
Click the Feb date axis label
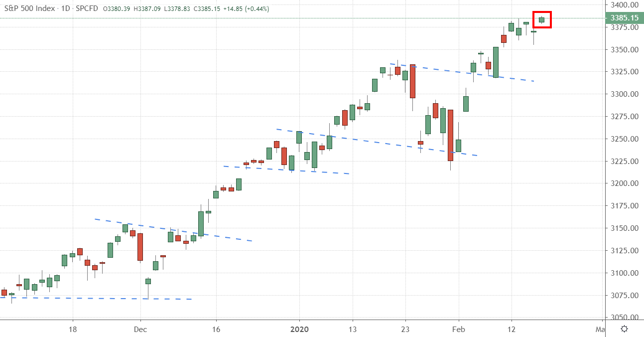coord(459,330)
